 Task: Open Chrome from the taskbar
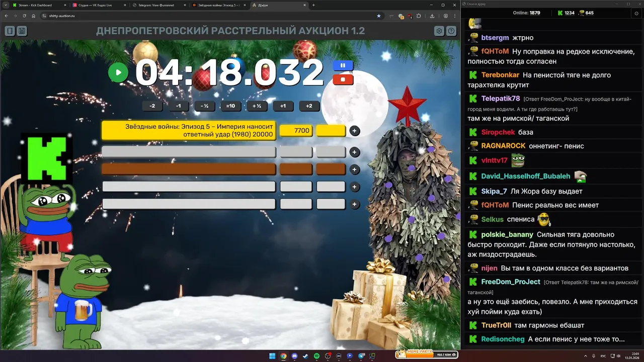(283, 356)
